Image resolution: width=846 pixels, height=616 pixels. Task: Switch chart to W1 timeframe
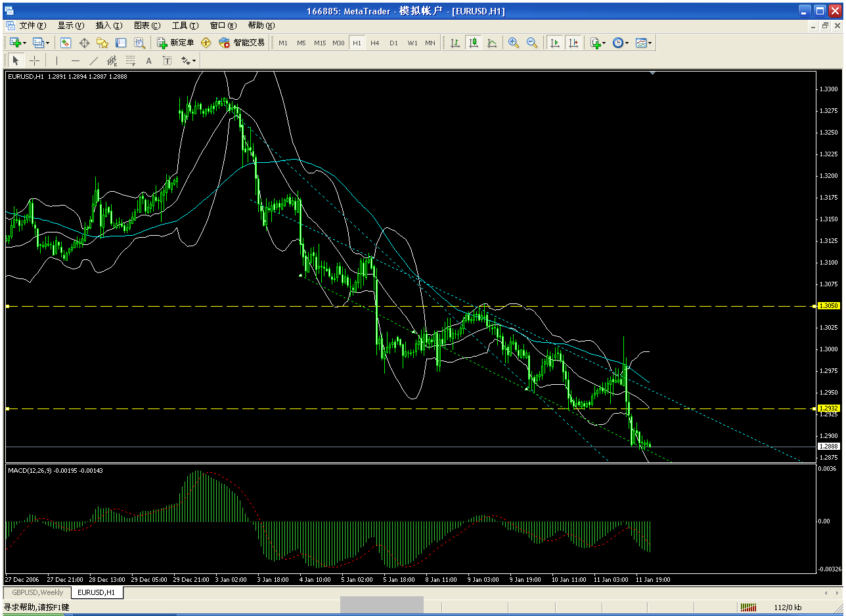coord(412,43)
